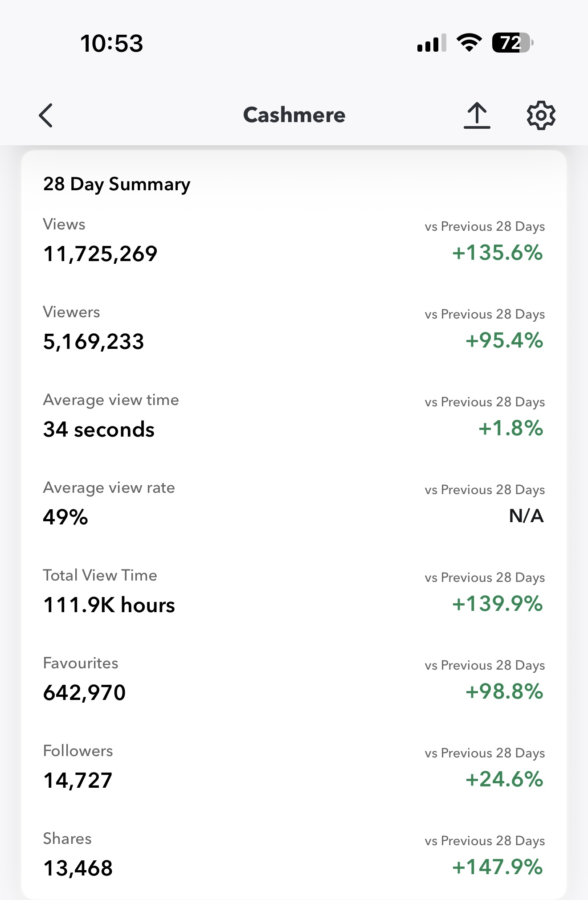
Task: Tap the Shares count 13,468
Action: 78,868
